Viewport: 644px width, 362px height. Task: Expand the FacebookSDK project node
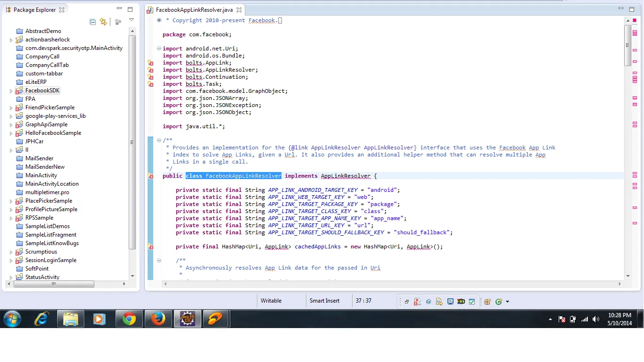[11, 91]
